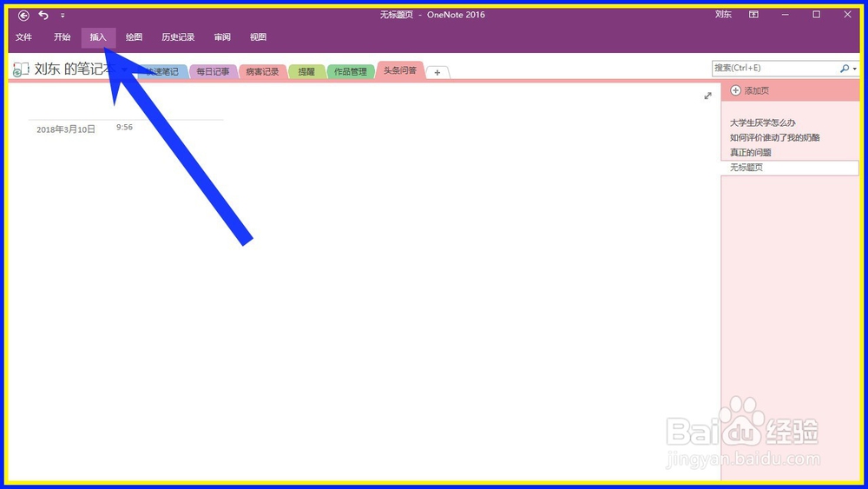This screenshot has height=489, width=868.
Task: Click the magnifier search icon
Action: click(x=845, y=68)
